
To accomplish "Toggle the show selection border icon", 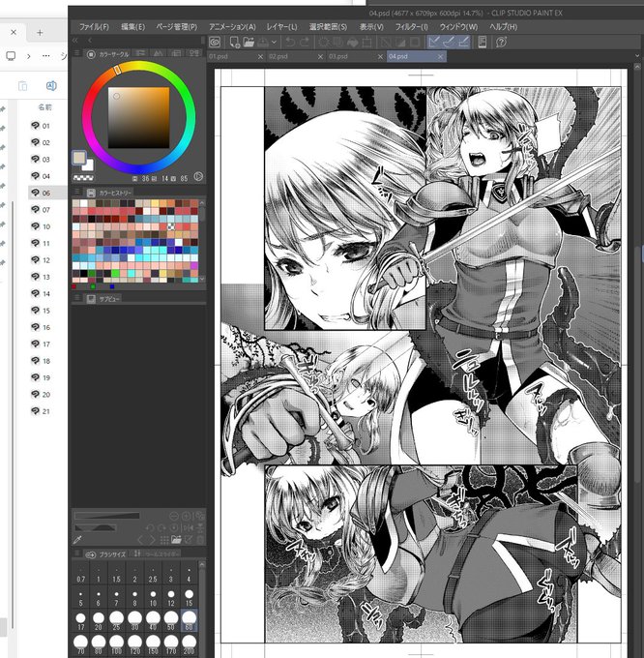I will pos(415,42).
